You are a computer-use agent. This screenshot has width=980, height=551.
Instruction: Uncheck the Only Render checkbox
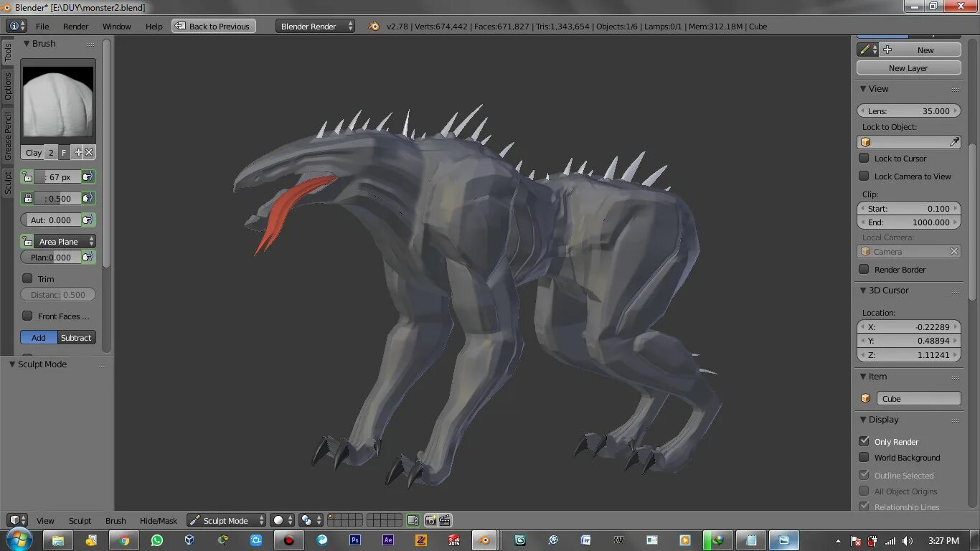tap(864, 441)
